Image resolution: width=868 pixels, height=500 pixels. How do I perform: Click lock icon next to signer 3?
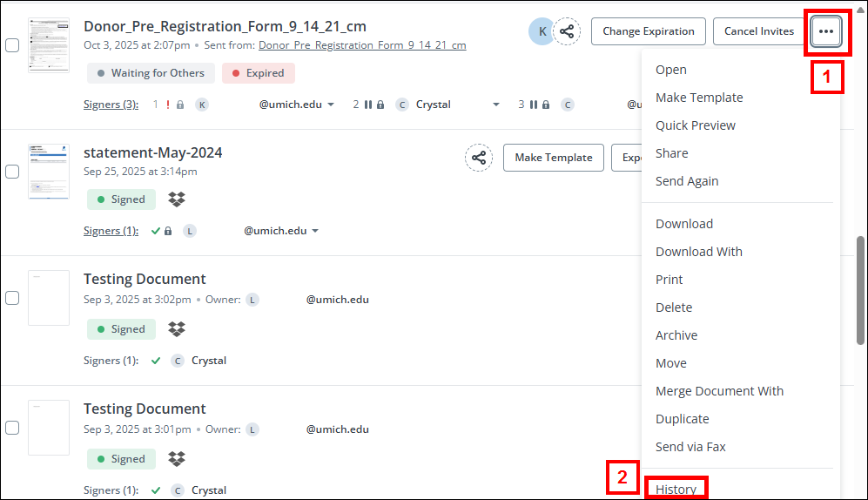[x=546, y=105]
